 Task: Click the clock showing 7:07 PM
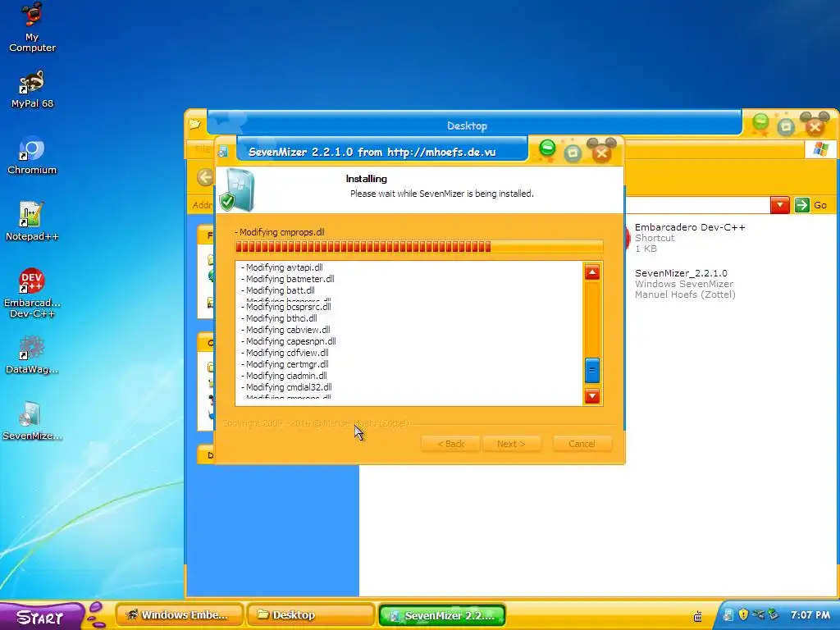[x=810, y=615]
